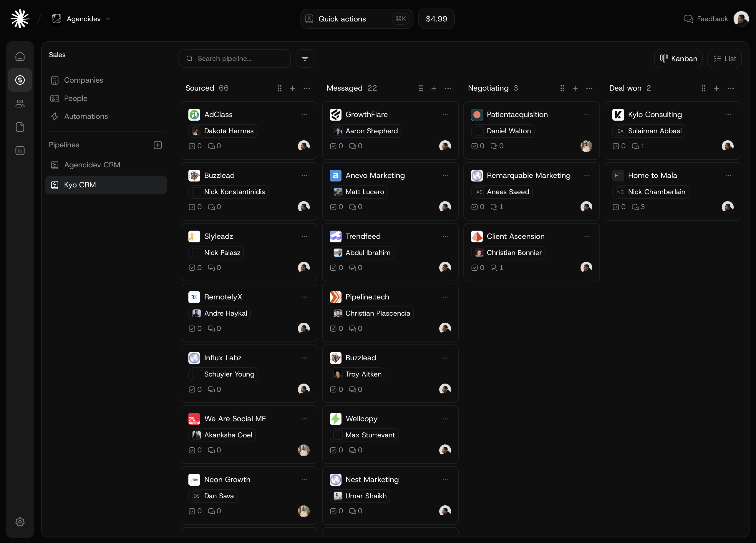This screenshot has width=756, height=543.
Task: Open the home icon in left sidebar
Action: [x=20, y=56]
